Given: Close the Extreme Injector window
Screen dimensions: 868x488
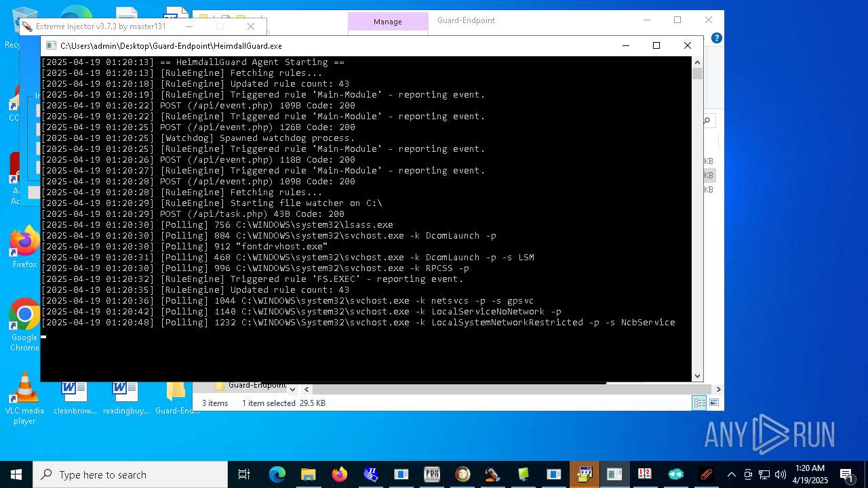Looking at the screenshot, I should 251,26.
